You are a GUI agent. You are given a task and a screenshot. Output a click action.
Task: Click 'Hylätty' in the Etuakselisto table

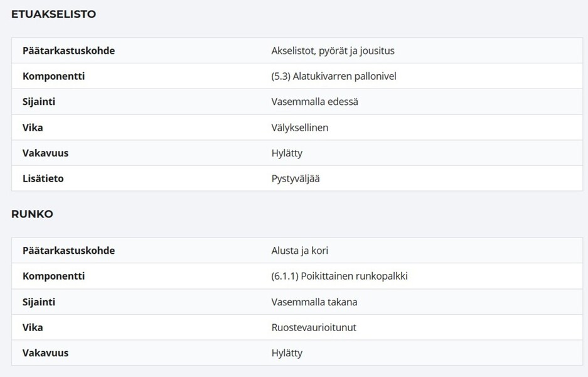287,153
